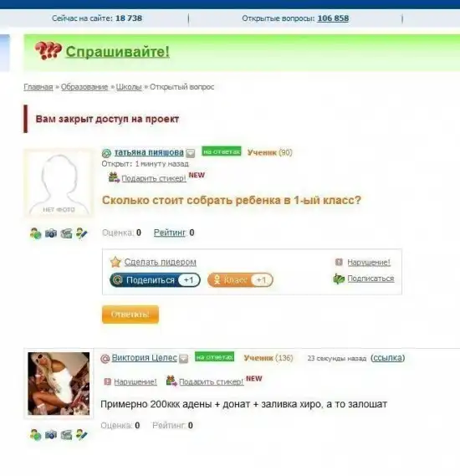Screen dimensions: 460x476
Task: Open the 106 858 open questions link
Action: pos(333,18)
